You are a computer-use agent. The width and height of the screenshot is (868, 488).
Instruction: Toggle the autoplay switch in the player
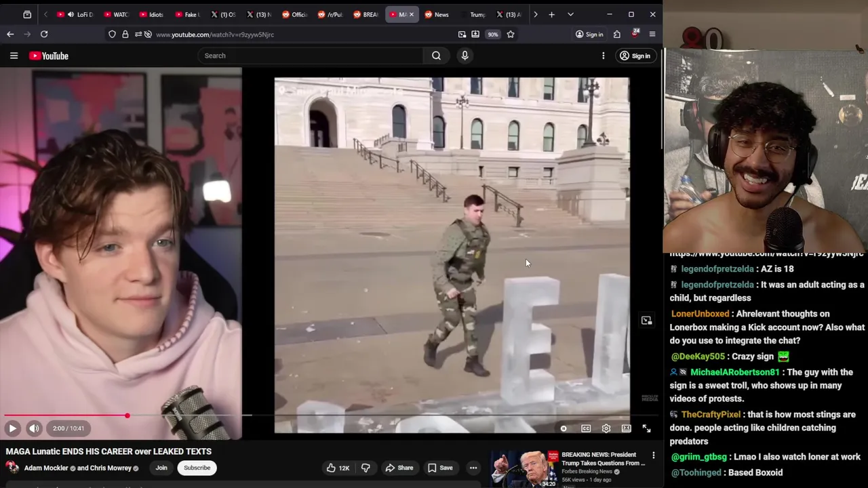click(x=564, y=428)
